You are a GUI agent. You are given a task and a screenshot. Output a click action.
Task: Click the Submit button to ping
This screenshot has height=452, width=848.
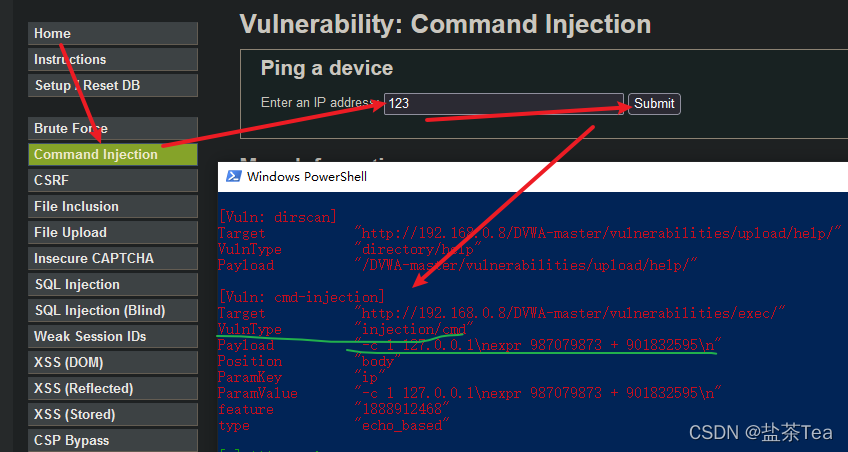tap(654, 103)
